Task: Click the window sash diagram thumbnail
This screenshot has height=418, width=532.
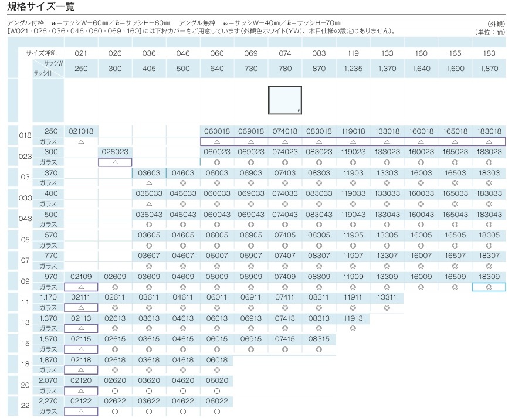Action: (x=284, y=101)
